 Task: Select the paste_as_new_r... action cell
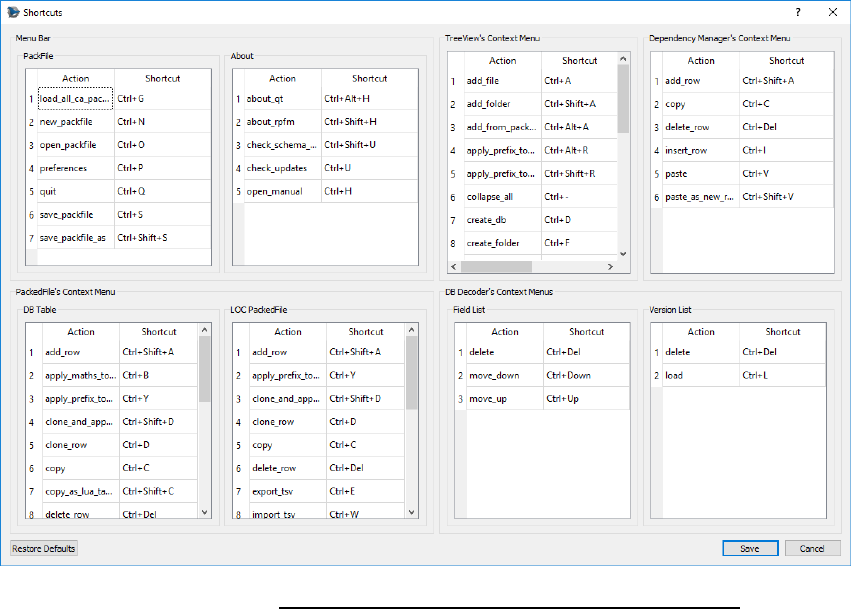click(x=701, y=196)
